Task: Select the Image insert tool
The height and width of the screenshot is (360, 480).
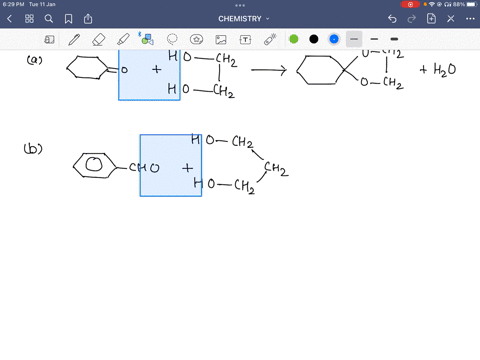Action: pyautogui.click(x=221, y=40)
